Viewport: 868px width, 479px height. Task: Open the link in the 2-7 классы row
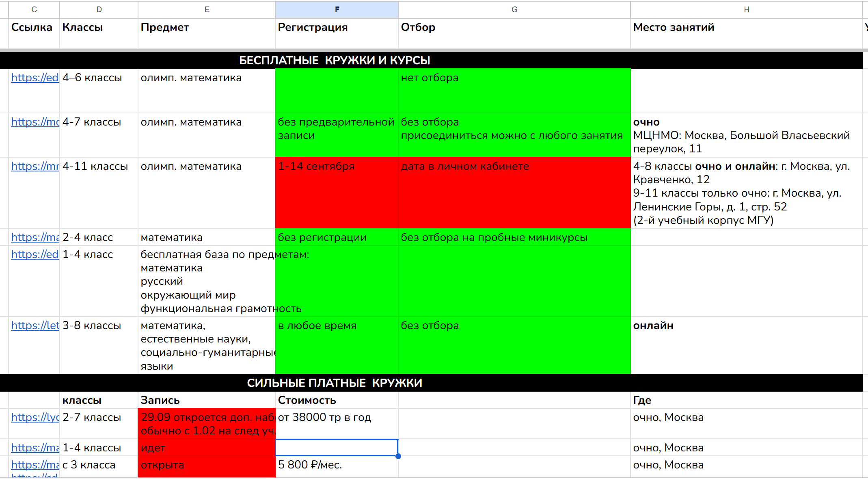pyautogui.click(x=35, y=417)
